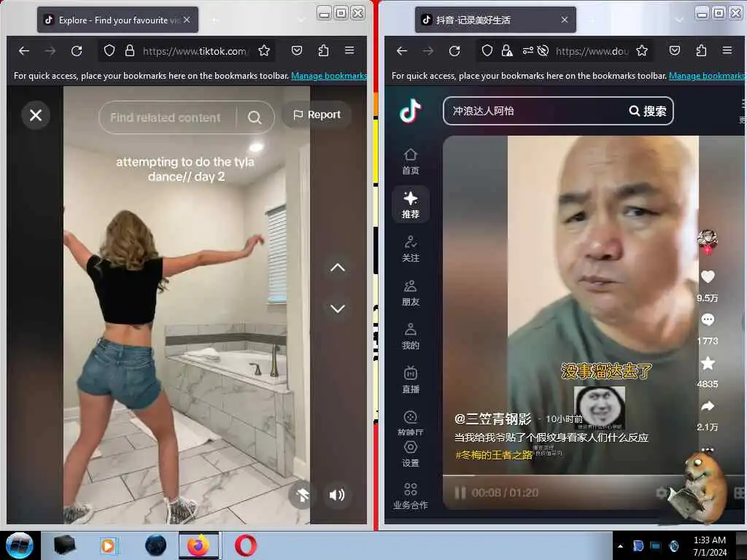Image resolution: width=747 pixels, height=560 pixels.
Task: Open Pocket save icon in TikTok window
Action: (x=297, y=51)
